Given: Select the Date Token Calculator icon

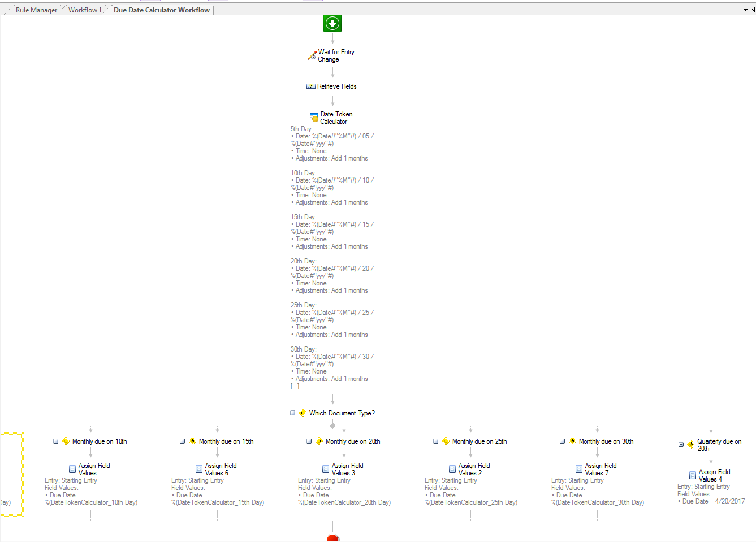Looking at the screenshot, I should 314,118.
